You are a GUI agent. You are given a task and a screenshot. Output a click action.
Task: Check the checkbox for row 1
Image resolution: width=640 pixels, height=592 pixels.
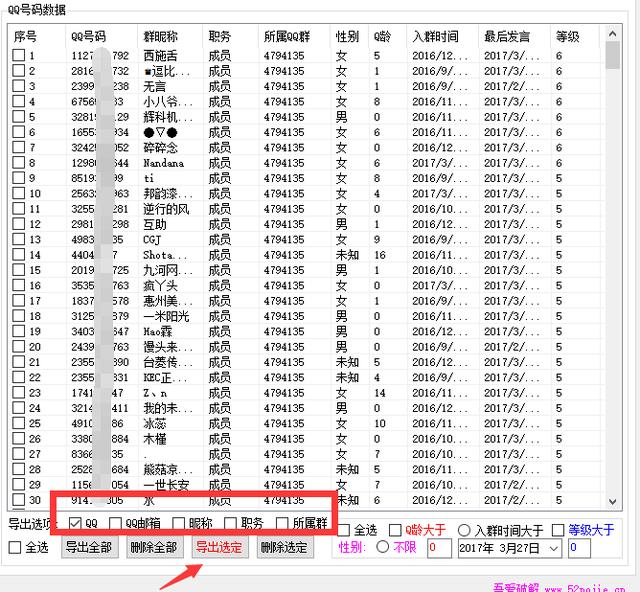pos(18,56)
